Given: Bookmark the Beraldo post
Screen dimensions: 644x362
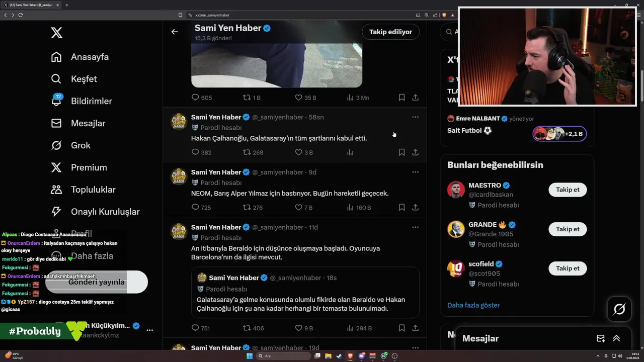Looking at the screenshot, I should tap(401, 328).
